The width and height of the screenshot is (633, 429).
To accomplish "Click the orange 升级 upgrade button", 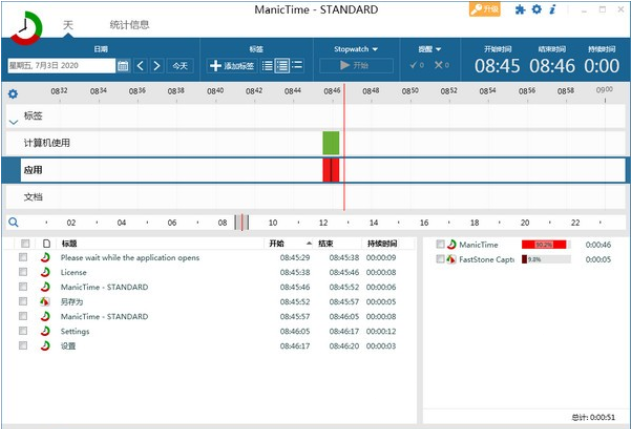I will (484, 9).
